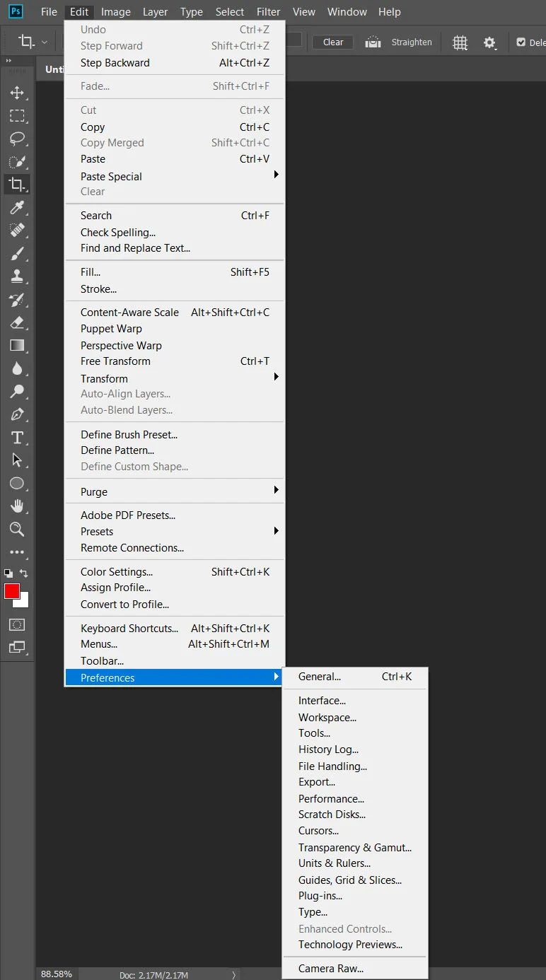Viewport: 546px width, 980px height.
Task: Select the Quick Selection tool
Action: pyautogui.click(x=17, y=162)
